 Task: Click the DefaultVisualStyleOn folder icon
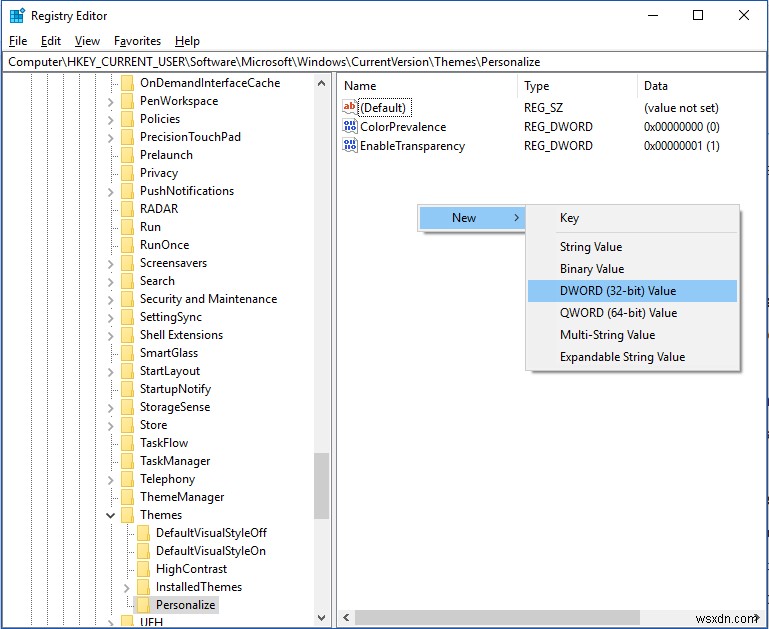143,551
